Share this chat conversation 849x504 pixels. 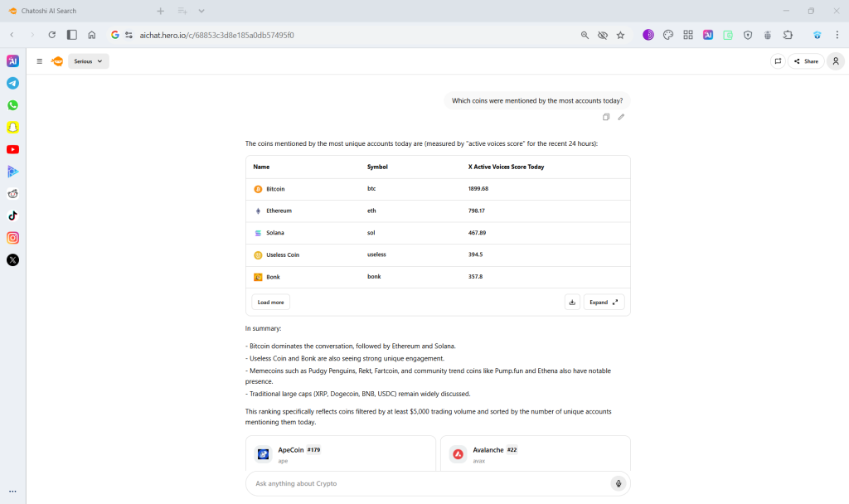[805, 61]
